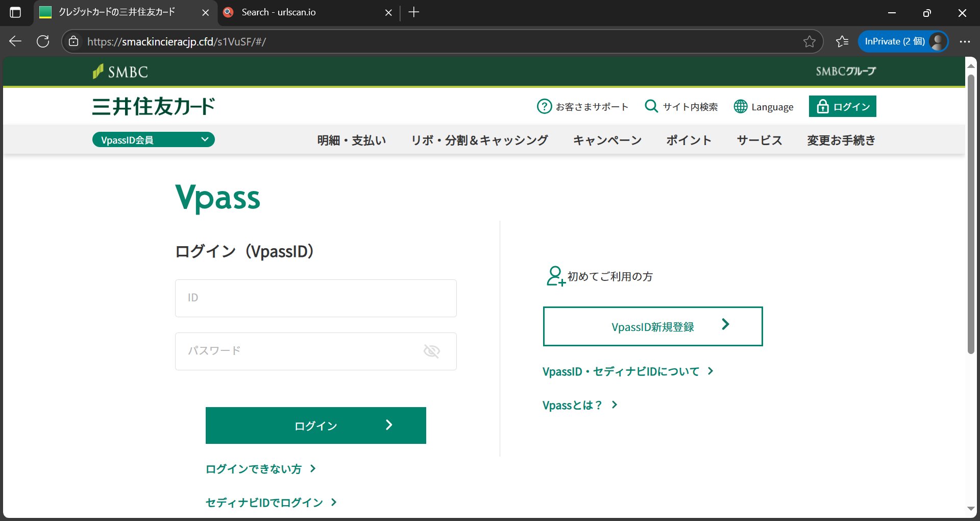
Task: Open the VpassID・セディナビIDについて link
Action: (x=621, y=371)
